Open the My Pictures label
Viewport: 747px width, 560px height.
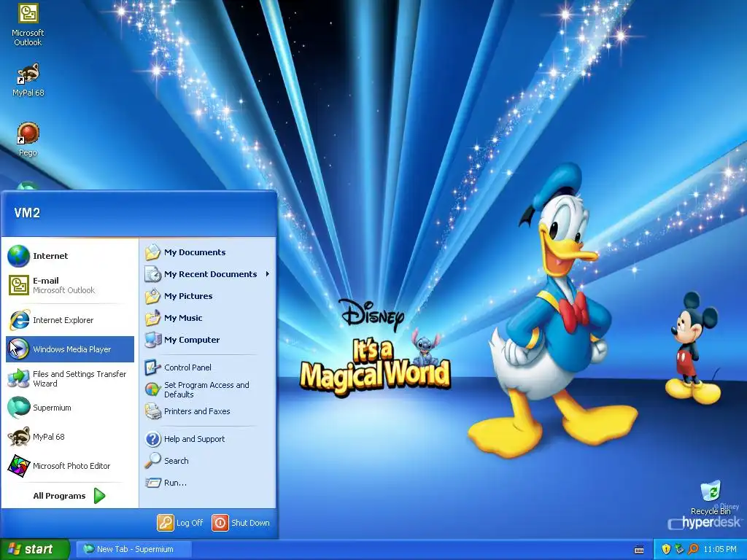188,296
